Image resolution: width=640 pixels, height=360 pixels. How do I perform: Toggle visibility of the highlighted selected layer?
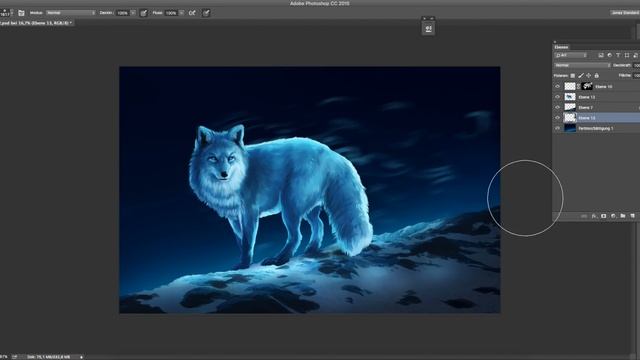tap(558, 118)
